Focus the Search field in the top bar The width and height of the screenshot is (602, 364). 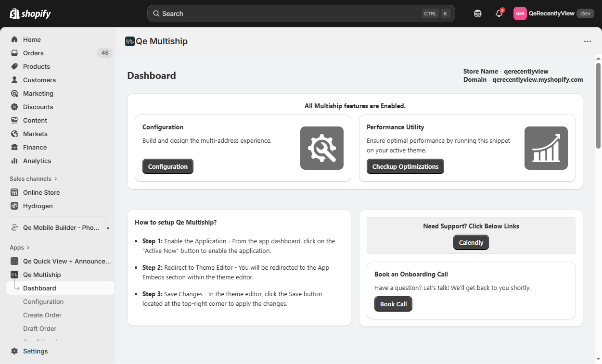click(x=289, y=13)
